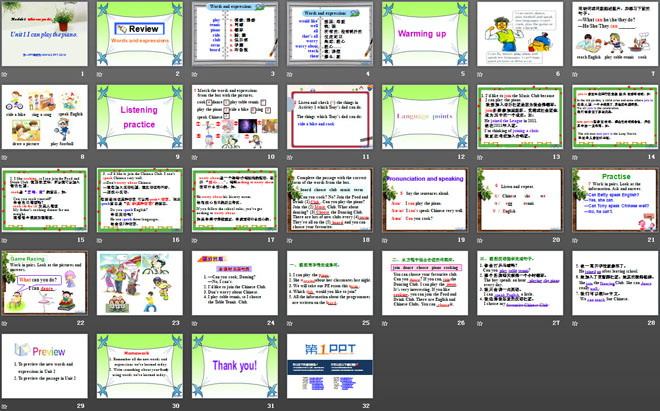Click the animation star icon under slide 2
This screenshot has height=411, width=660.
click(x=99, y=75)
